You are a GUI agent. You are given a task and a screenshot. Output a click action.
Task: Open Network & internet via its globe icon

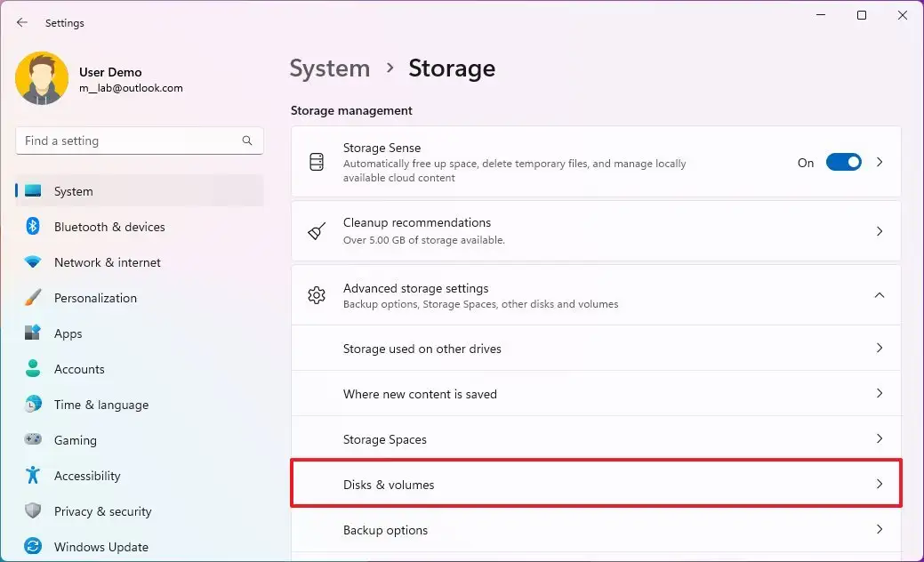coord(32,262)
